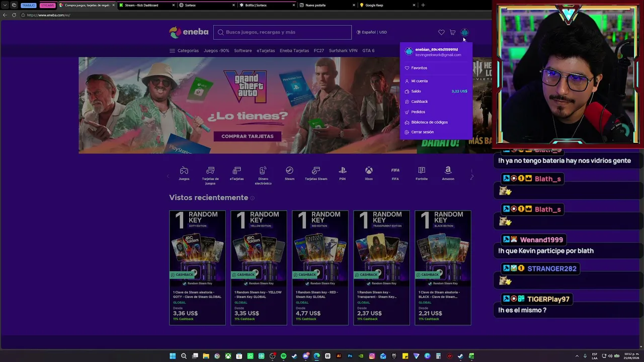Click the profile avatar icon in the header
The width and height of the screenshot is (644, 362).
464,32
